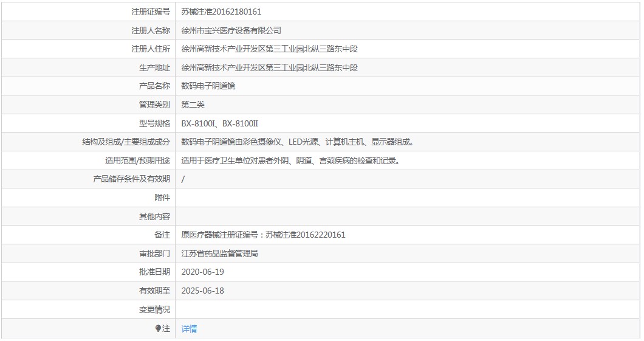Viewport: 644px width, 341px height.
Task: Select the 变更情况 label
Action: coord(154,309)
